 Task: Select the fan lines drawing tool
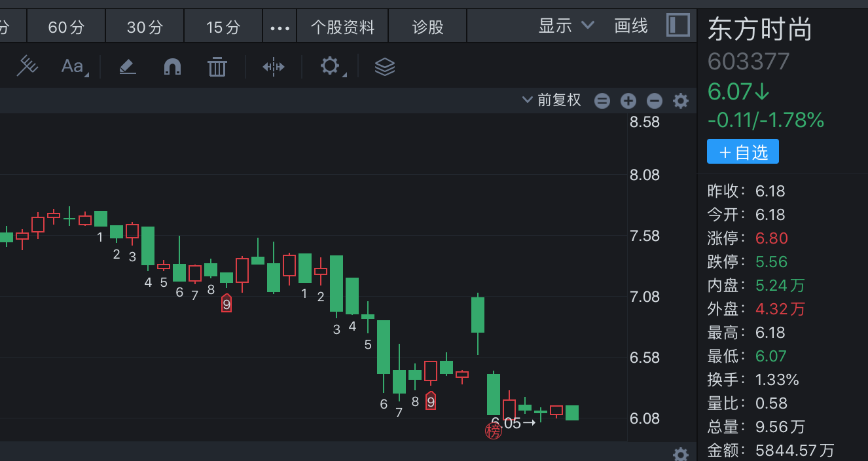[27, 66]
